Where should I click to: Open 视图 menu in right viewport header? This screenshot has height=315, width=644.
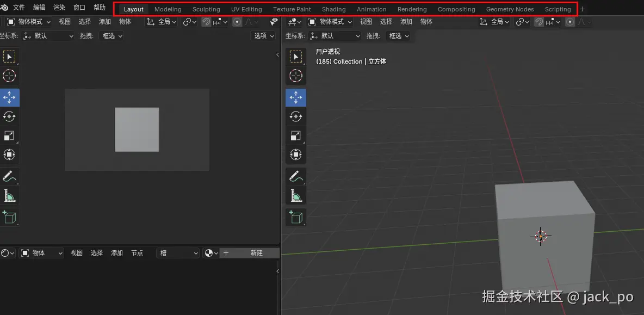click(366, 22)
